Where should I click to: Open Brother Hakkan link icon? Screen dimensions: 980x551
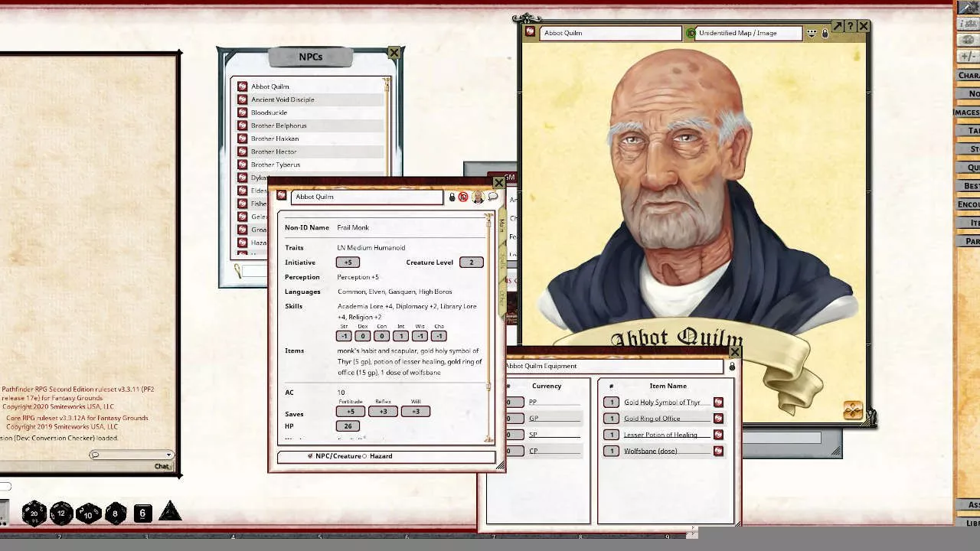tap(242, 139)
